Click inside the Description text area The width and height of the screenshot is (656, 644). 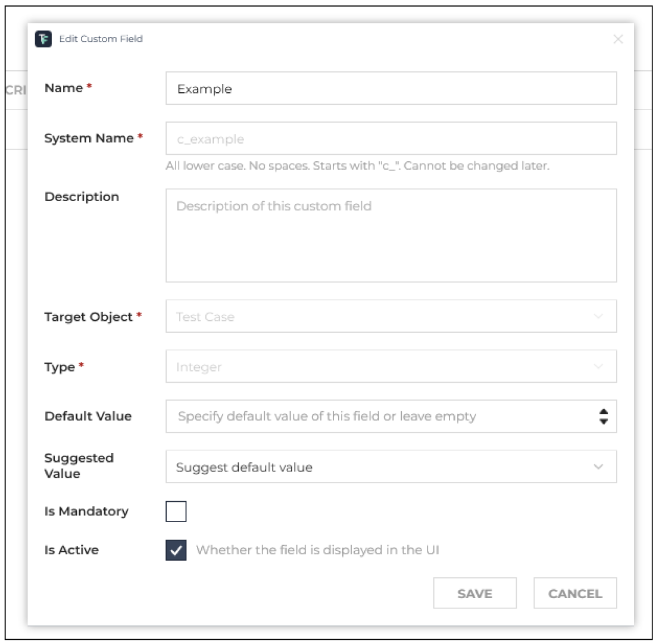[391, 236]
